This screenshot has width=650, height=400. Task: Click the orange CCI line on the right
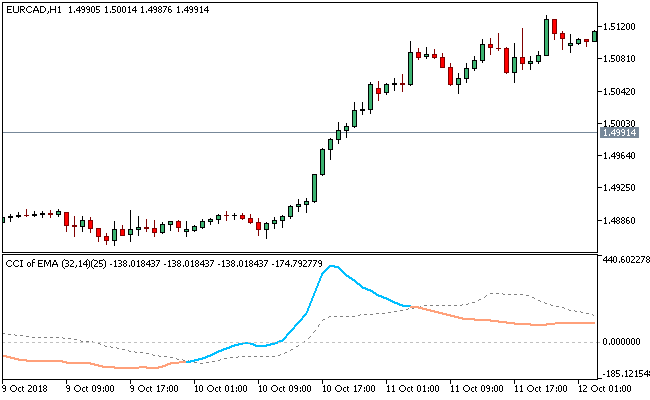pyautogui.click(x=500, y=321)
